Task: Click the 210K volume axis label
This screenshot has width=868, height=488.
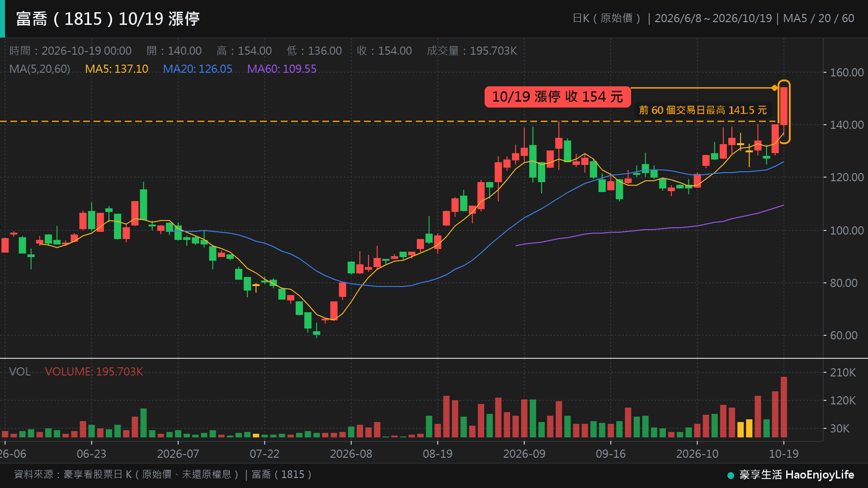Action: coord(843,372)
